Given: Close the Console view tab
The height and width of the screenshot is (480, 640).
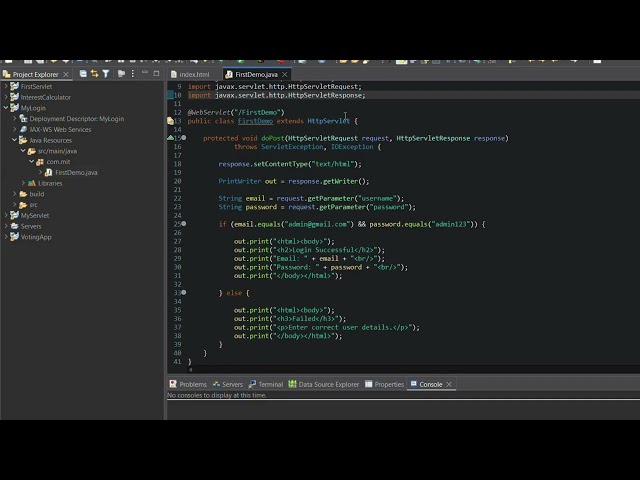Looking at the screenshot, I should pos(449,384).
